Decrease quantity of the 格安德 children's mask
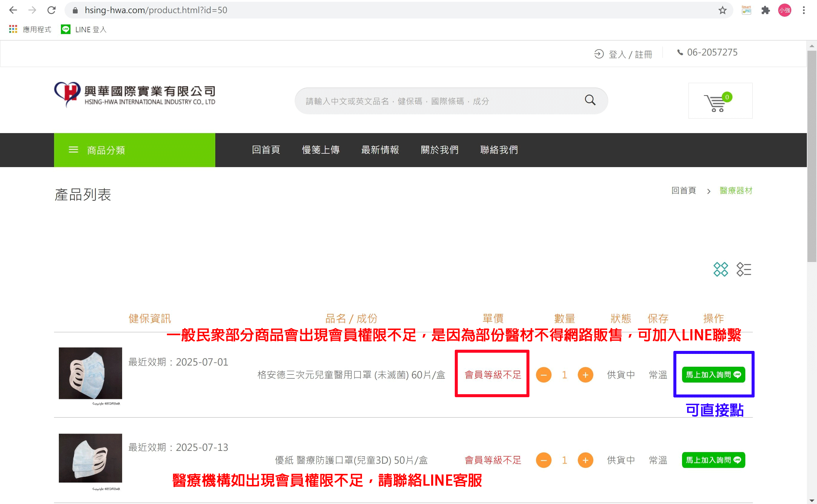Image resolution: width=817 pixels, height=504 pixels. tap(543, 375)
